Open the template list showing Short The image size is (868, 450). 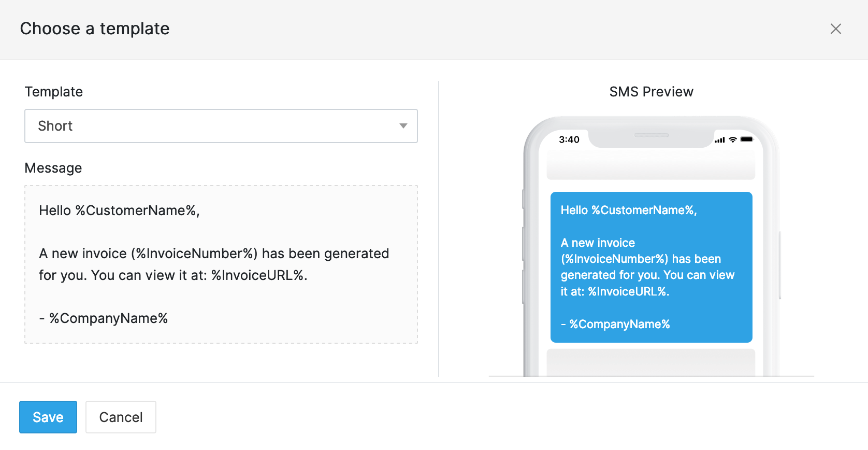221,126
